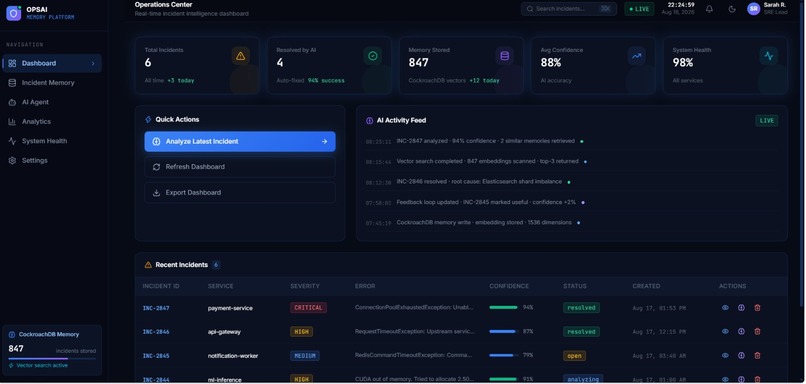
Task: Open Dashboard in the sidebar
Action: click(52, 63)
